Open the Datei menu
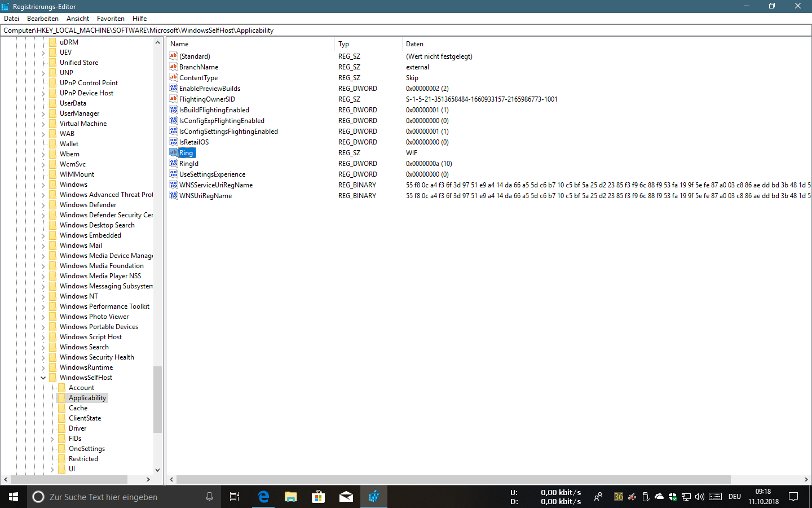The width and height of the screenshot is (812, 508). click(11, 18)
